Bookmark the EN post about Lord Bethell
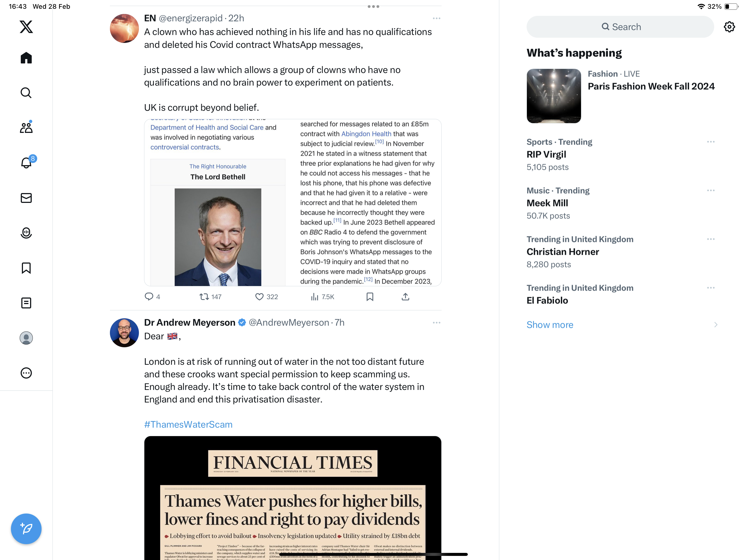Screen dimensions: 747x560 click(x=370, y=297)
